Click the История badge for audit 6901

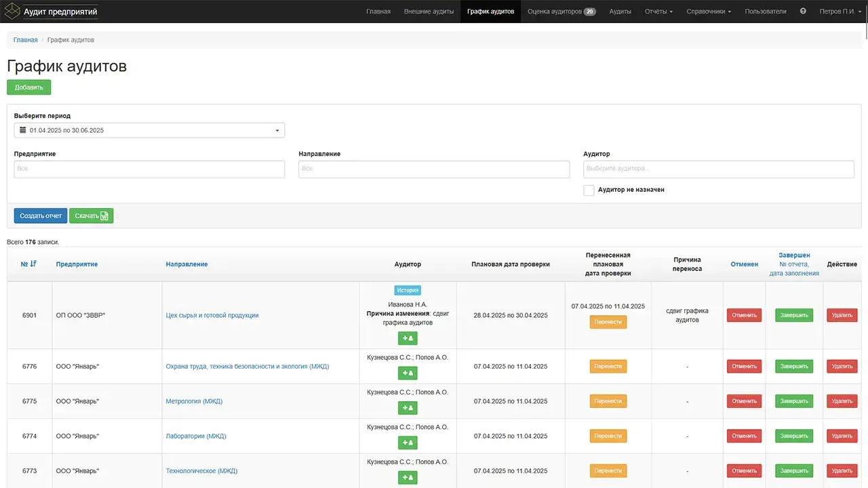pos(408,290)
